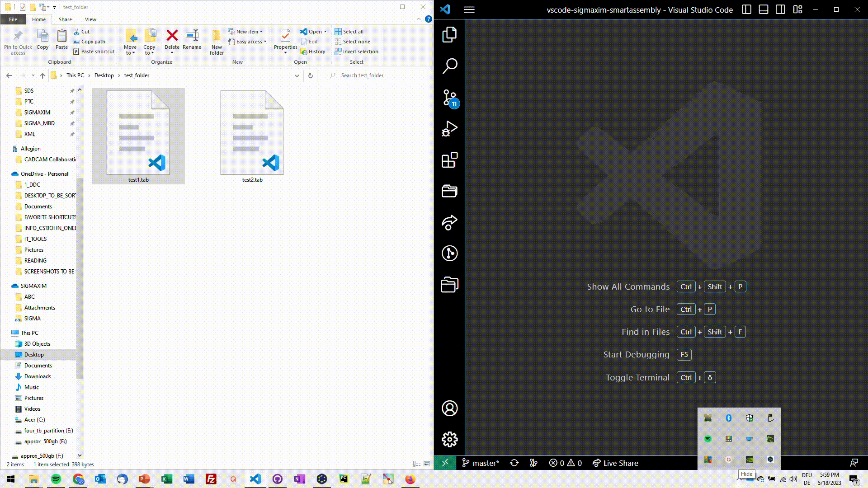The height and width of the screenshot is (488, 868).
Task: Click the Delete icon in the ribbon
Action: pos(172,36)
